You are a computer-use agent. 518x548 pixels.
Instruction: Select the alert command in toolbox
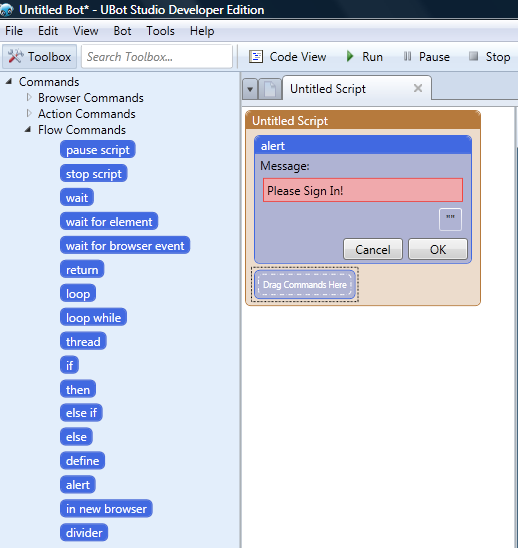78,485
